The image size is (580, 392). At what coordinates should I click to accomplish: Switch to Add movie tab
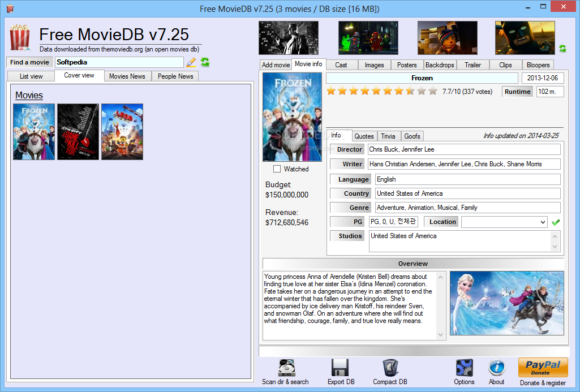click(x=276, y=64)
